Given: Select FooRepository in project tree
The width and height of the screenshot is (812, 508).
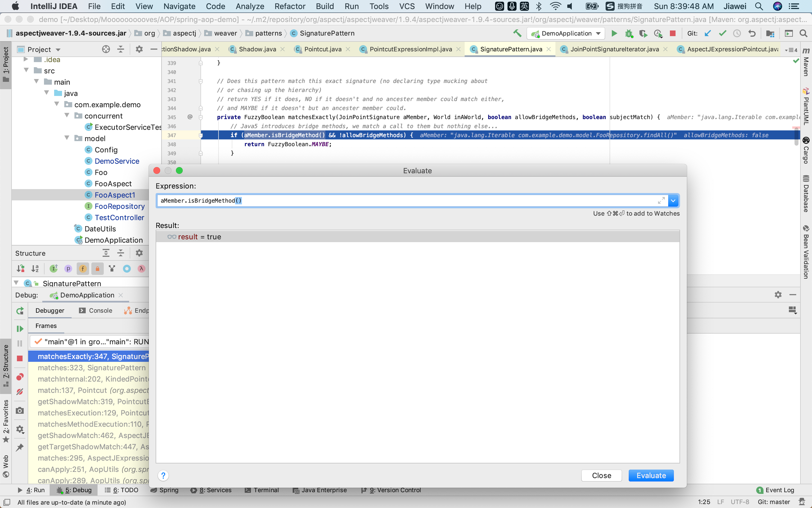Looking at the screenshot, I should click(119, 206).
